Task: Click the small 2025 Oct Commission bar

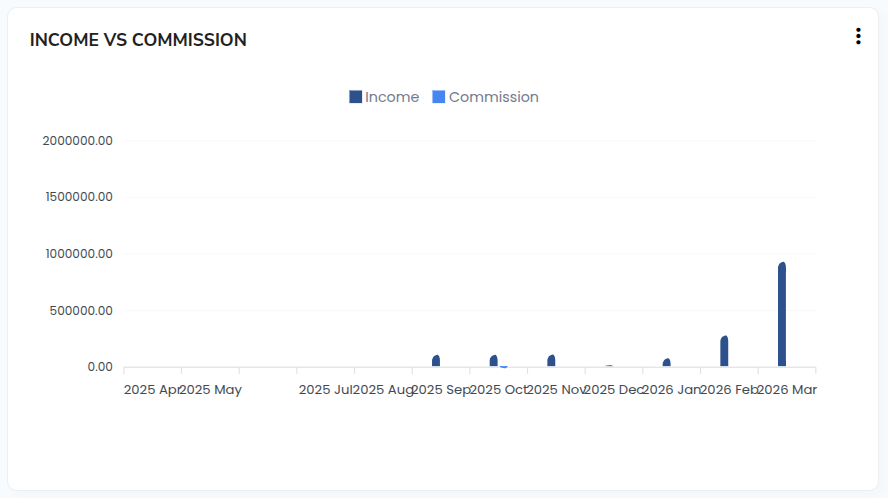Action: point(504,367)
